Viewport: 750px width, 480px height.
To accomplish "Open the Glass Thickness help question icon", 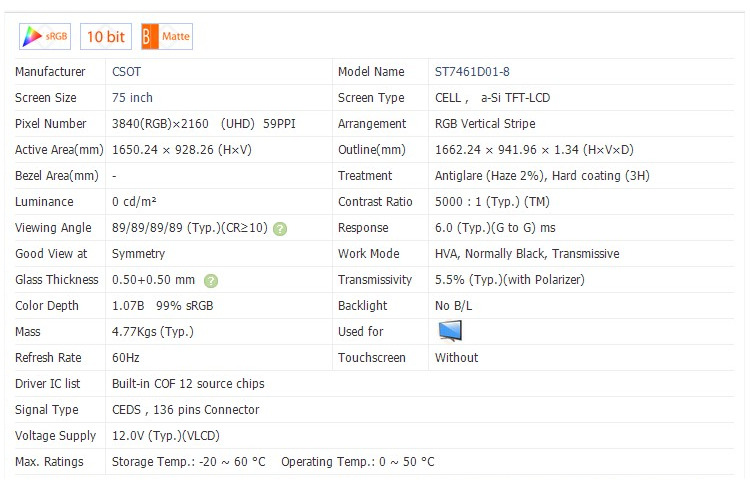I will click(211, 281).
